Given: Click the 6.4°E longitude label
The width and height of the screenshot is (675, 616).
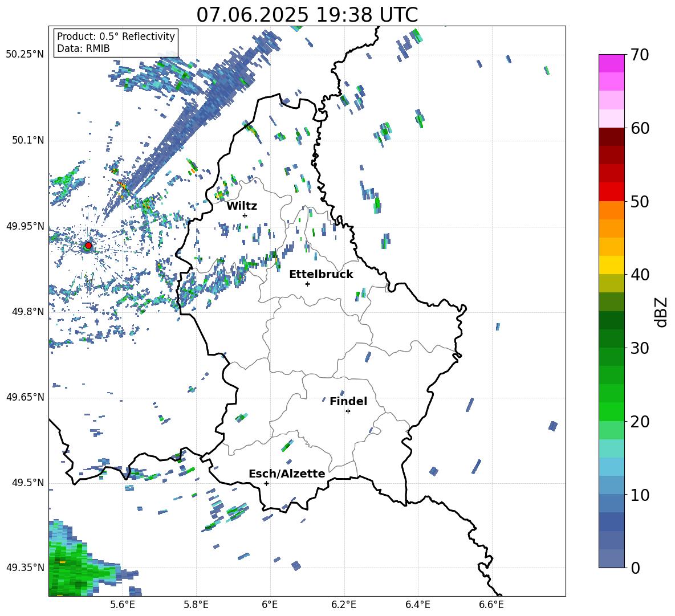Looking at the screenshot, I should [x=417, y=605].
